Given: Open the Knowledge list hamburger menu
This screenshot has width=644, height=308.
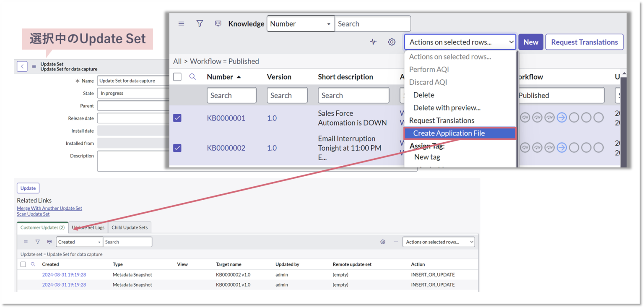Looking at the screenshot, I should coord(181,23).
